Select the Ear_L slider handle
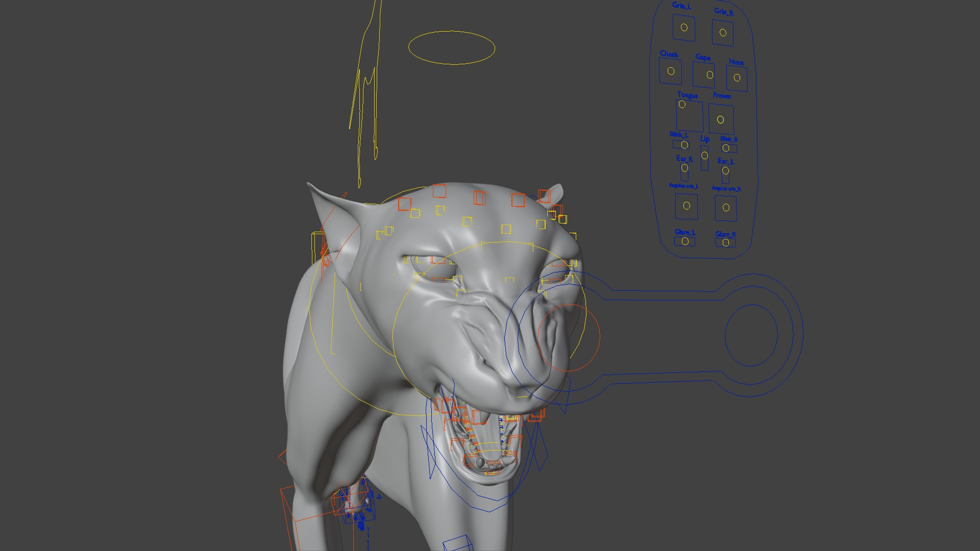The width and height of the screenshot is (980, 551). tap(725, 171)
